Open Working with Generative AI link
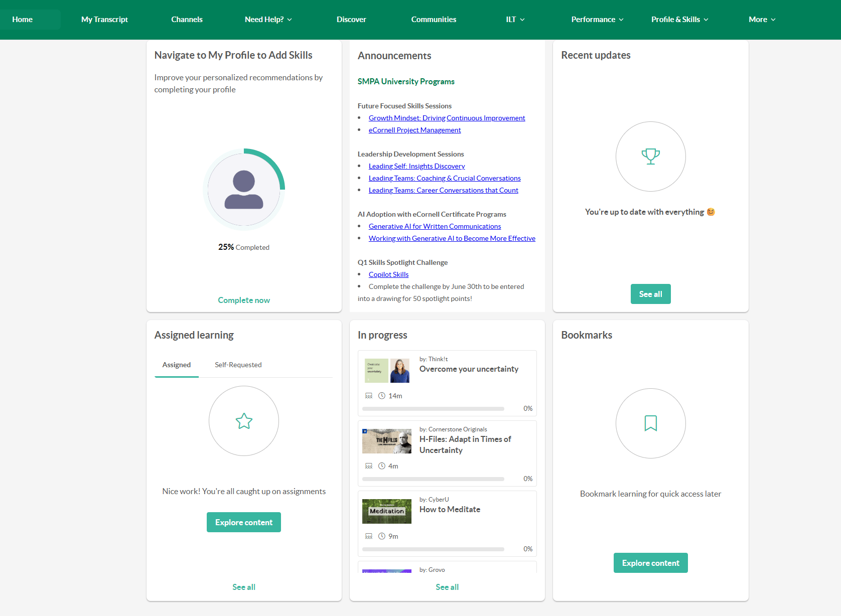841x616 pixels. pyautogui.click(x=452, y=238)
